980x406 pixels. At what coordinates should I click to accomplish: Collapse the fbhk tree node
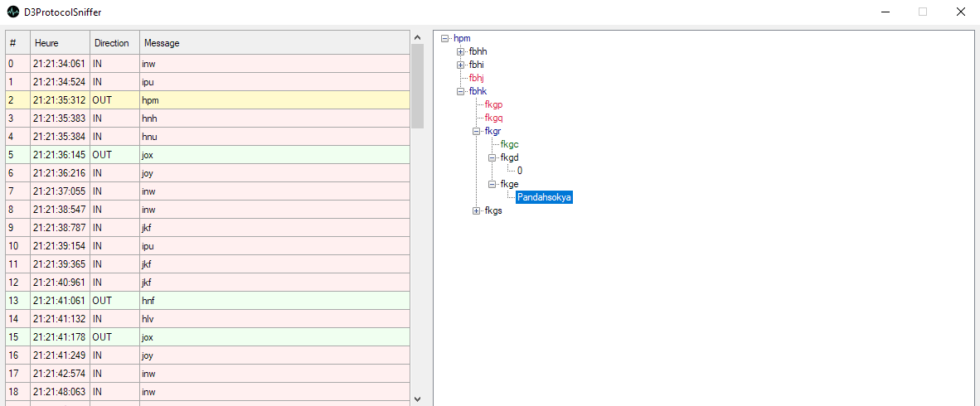(461, 91)
